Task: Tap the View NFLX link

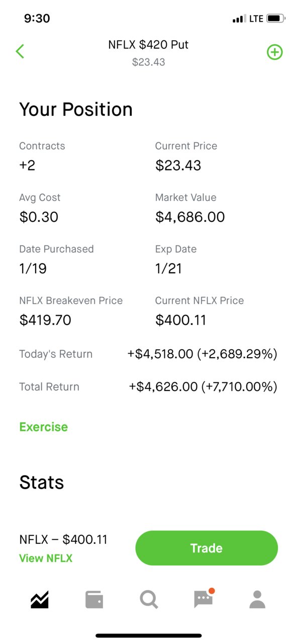Action: pyautogui.click(x=46, y=558)
